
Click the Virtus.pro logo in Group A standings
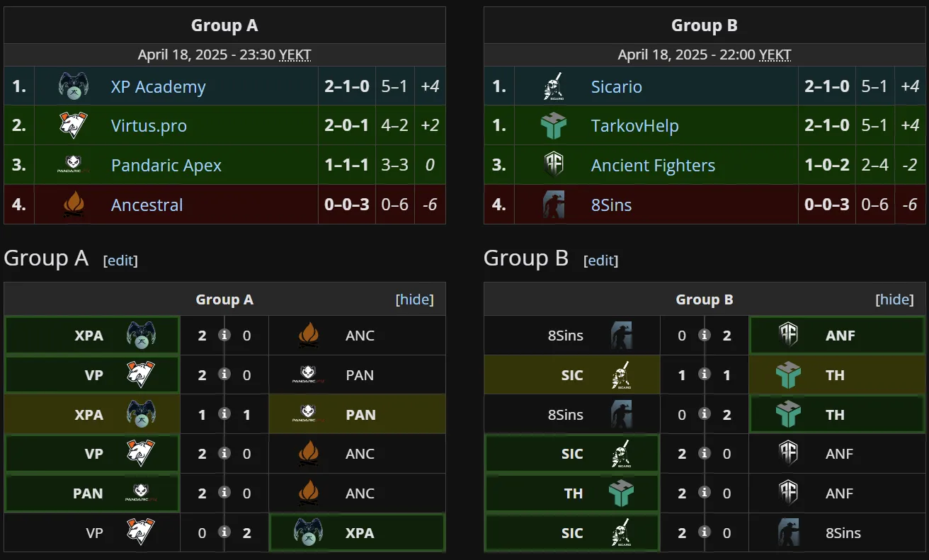point(73,126)
